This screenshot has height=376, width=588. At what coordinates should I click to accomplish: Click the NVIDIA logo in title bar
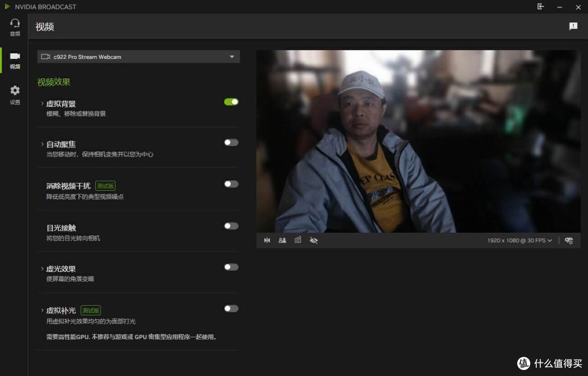coord(7,7)
